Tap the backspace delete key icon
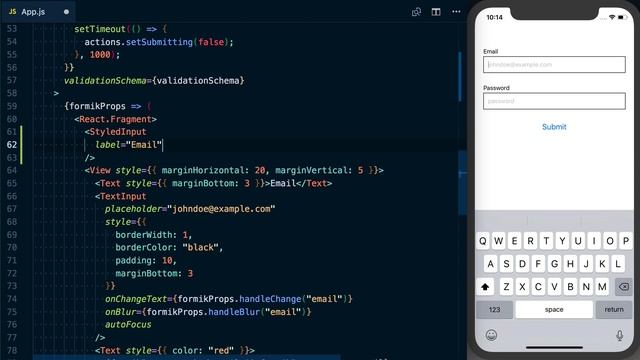 click(x=623, y=287)
